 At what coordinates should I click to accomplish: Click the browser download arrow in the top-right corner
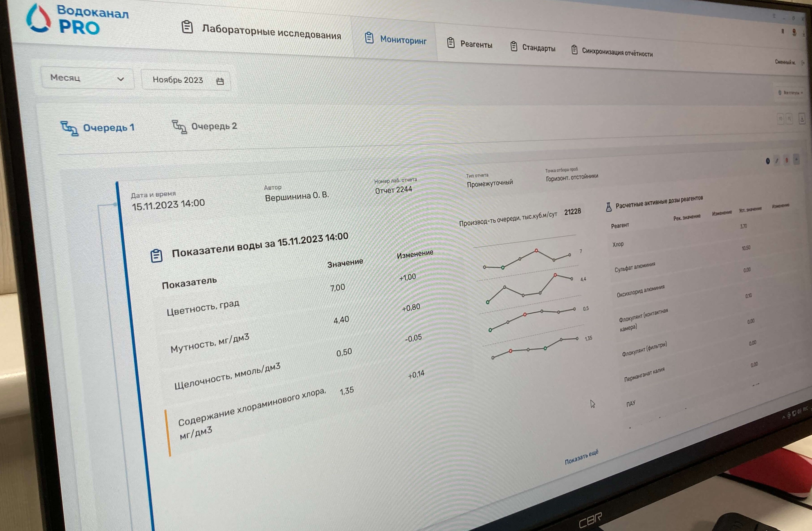tap(804, 33)
